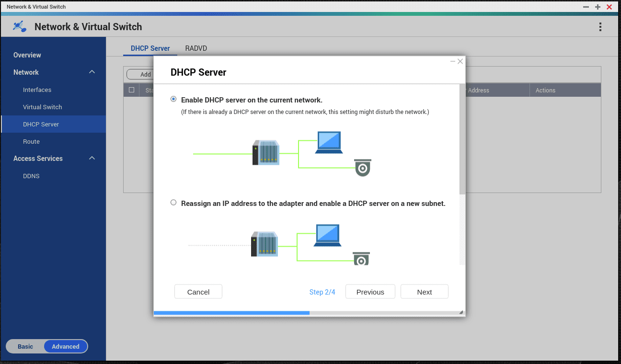Click the DHCP network disturbance warning note

tap(305, 112)
